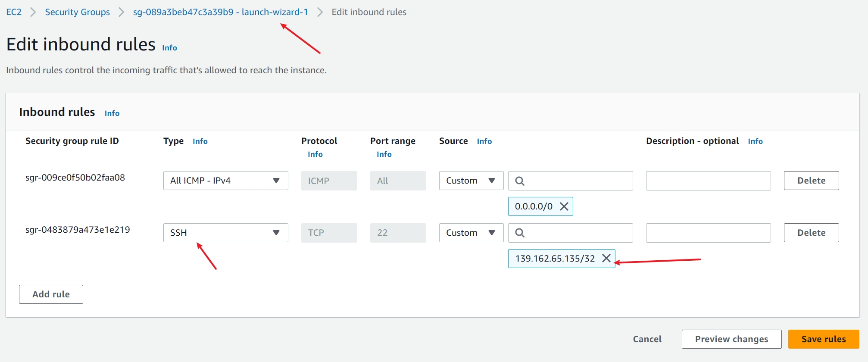Image resolution: width=868 pixels, height=362 pixels.
Task: Open Info link for Type column
Action: point(200,141)
